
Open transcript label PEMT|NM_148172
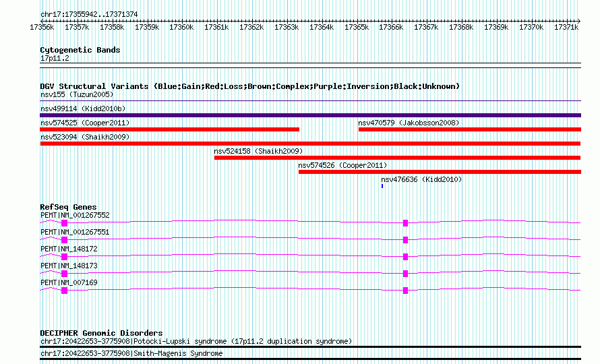tap(69, 249)
